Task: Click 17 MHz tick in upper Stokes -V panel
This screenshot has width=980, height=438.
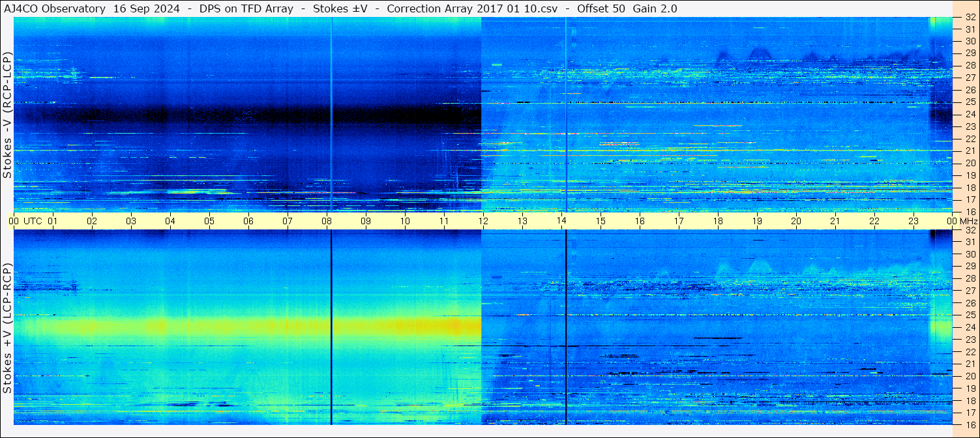Action: pos(970,199)
